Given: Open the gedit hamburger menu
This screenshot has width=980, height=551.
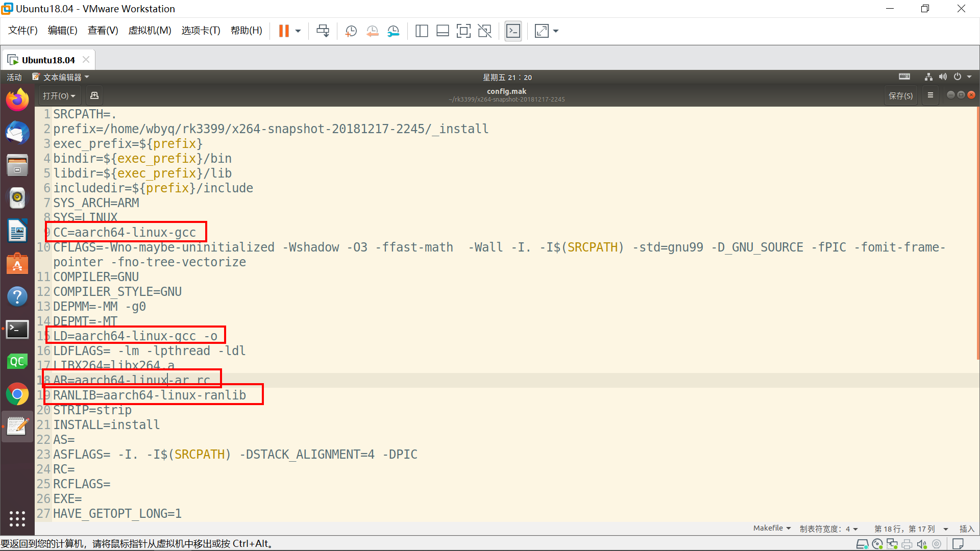Looking at the screenshot, I should tap(930, 95).
